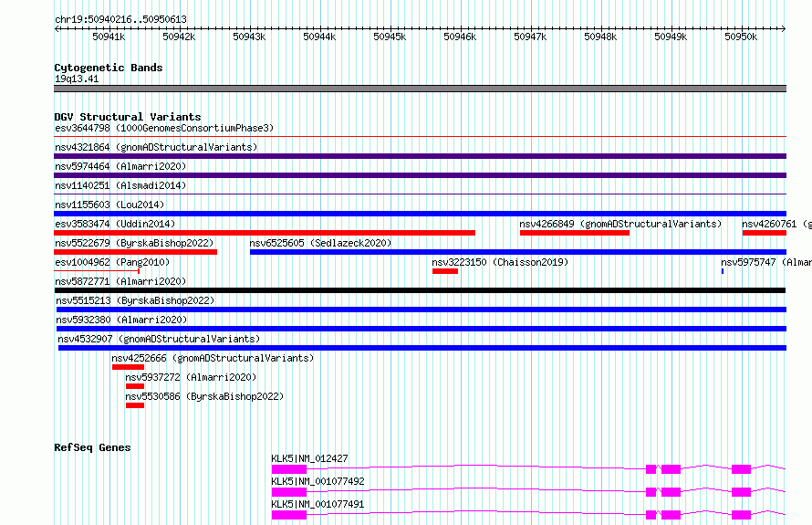Click the black nsv5872771 variant bar
The width and height of the screenshot is (812, 525).
(420, 290)
